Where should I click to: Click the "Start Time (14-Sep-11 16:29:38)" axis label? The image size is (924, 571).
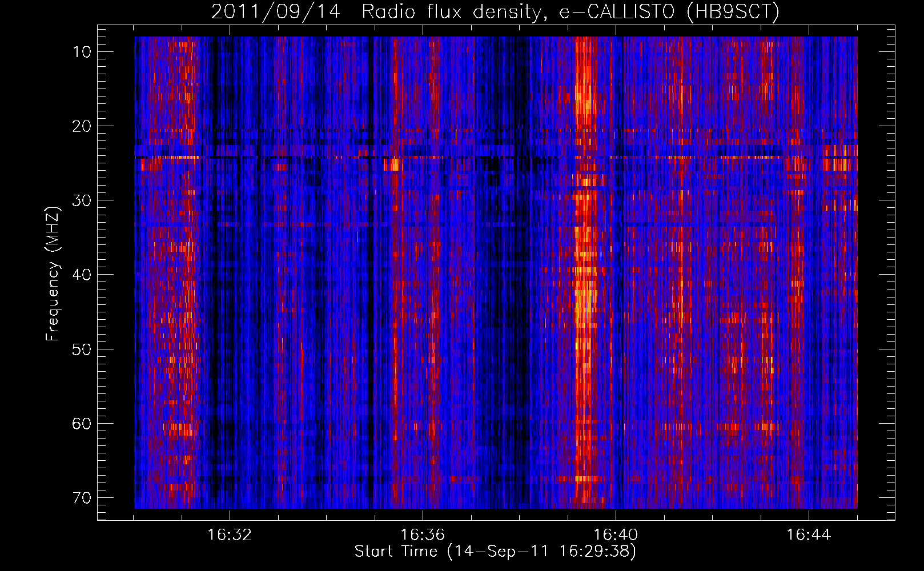[x=495, y=552]
